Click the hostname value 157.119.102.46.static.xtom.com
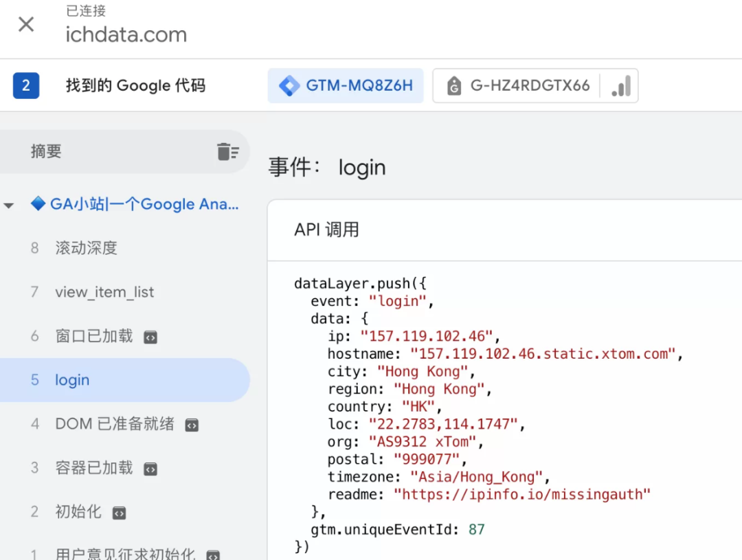742x560 pixels. coord(543,354)
